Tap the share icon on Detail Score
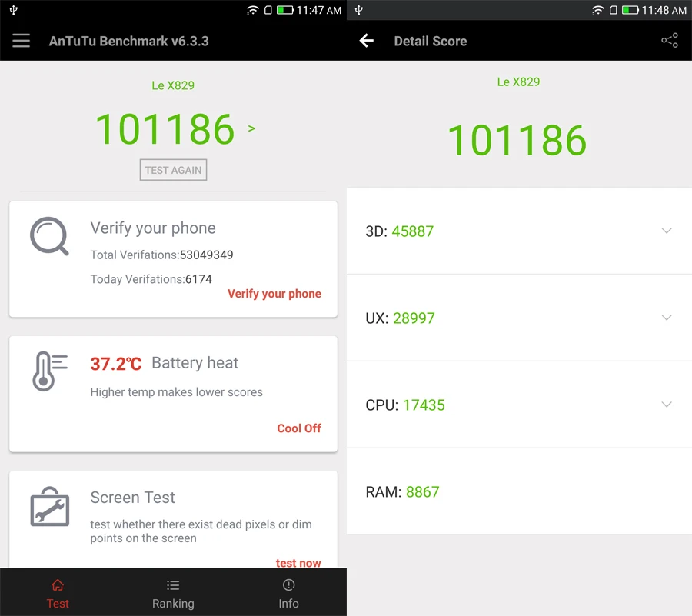 click(670, 40)
